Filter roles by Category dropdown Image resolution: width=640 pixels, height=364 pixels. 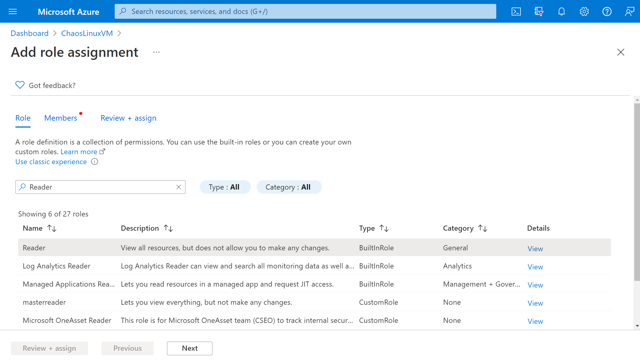[288, 187]
